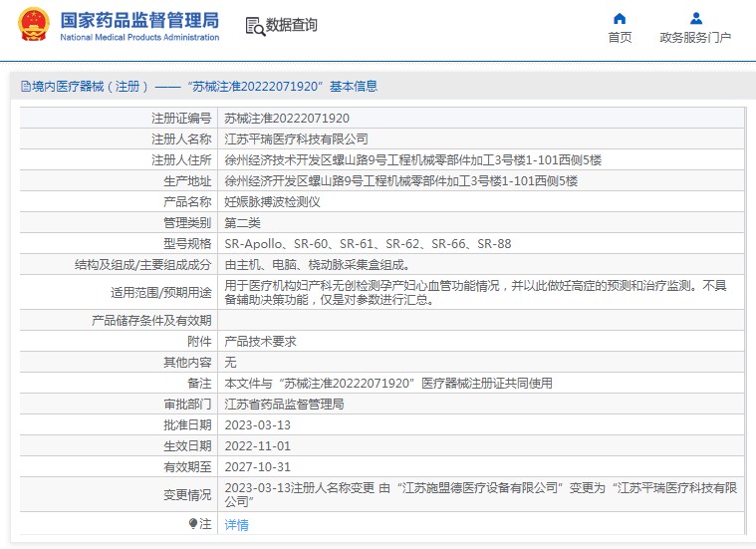Click the 型号规格 row label

(187, 244)
